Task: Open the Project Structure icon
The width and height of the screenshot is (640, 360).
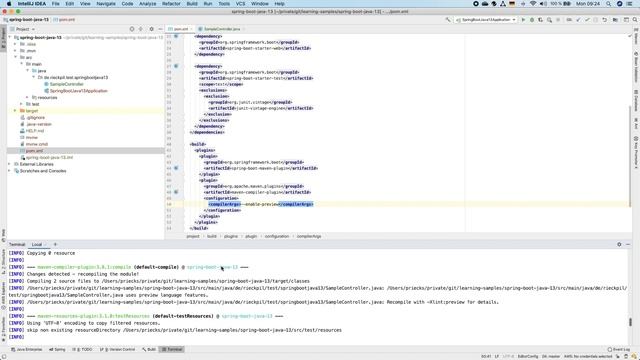Action: 615,20
